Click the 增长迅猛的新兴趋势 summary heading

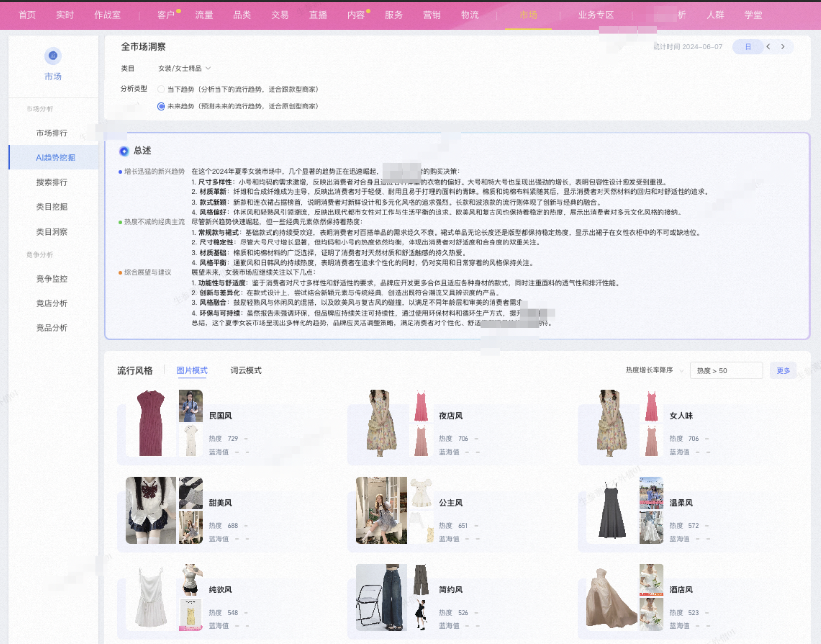click(154, 171)
